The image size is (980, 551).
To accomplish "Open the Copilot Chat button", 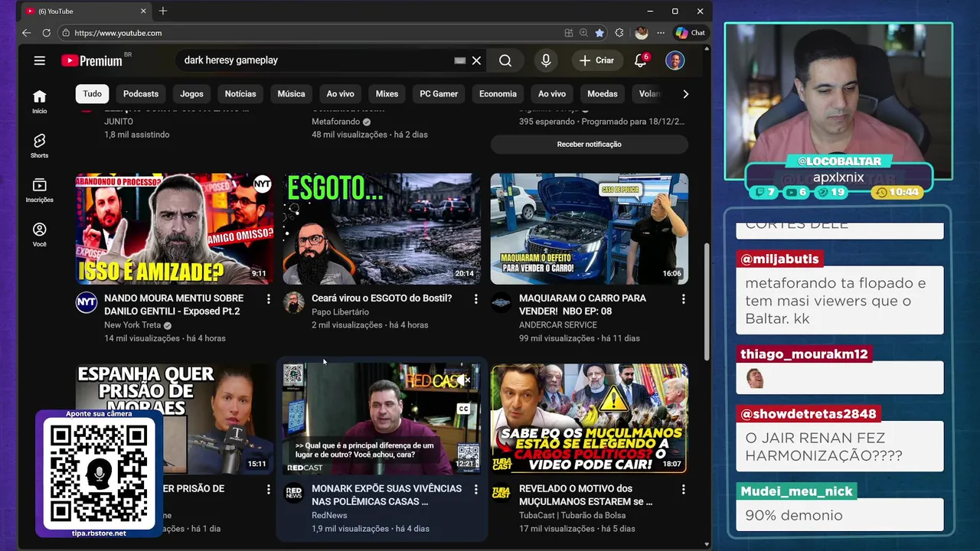I will click(x=691, y=33).
